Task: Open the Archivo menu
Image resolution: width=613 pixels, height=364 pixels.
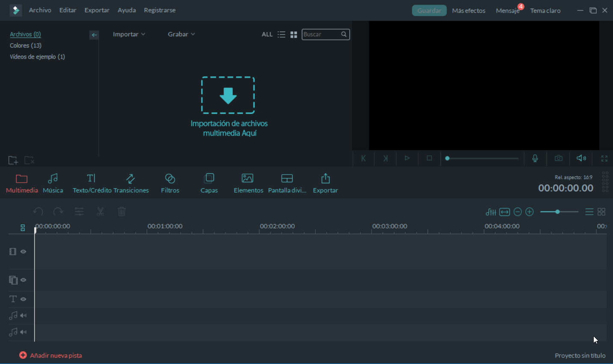Action: coord(40,10)
